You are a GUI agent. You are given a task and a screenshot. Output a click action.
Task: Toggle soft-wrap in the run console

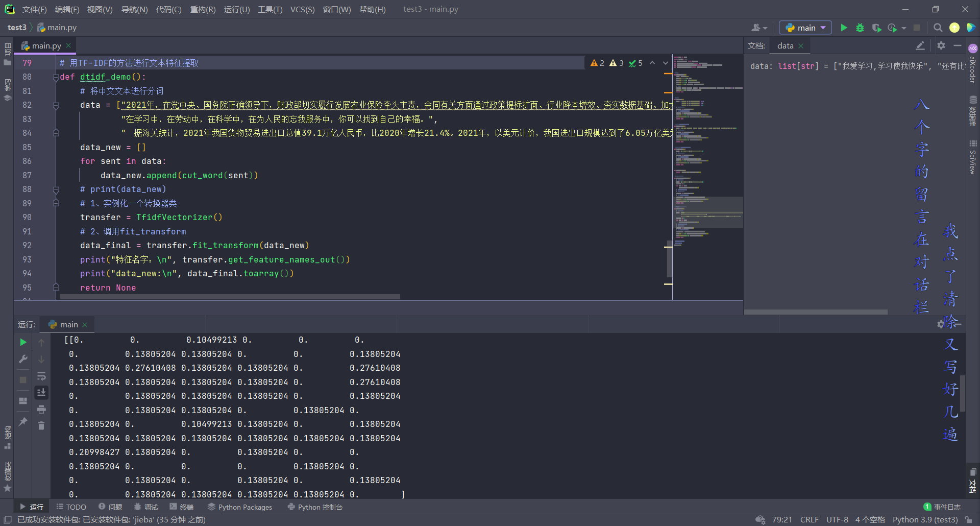pyautogui.click(x=41, y=376)
